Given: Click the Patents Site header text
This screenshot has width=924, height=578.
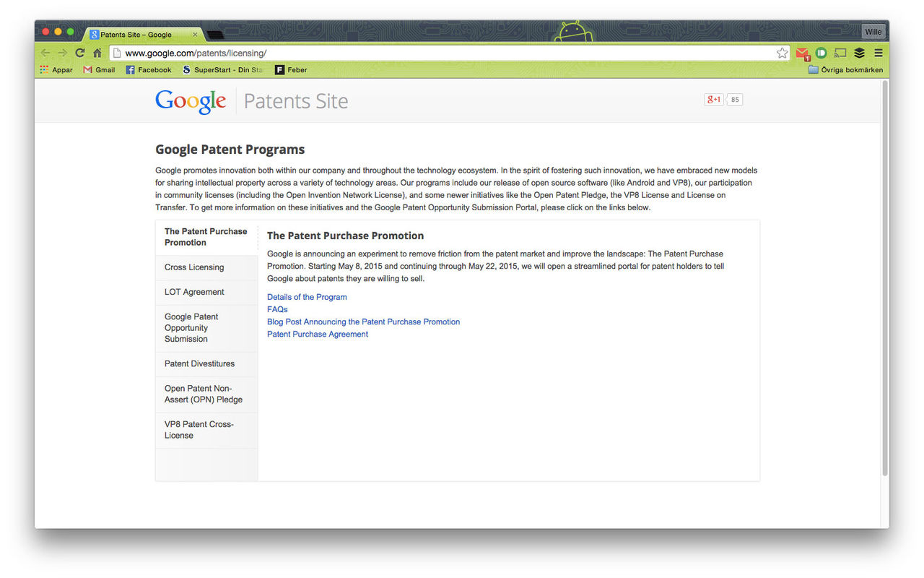Looking at the screenshot, I should tap(296, 101).
